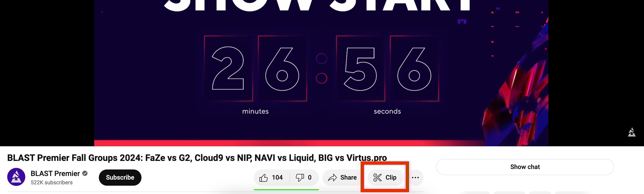644x194 pixels.
Task: Click the dislike count showing 0
Action: (310, 178)
